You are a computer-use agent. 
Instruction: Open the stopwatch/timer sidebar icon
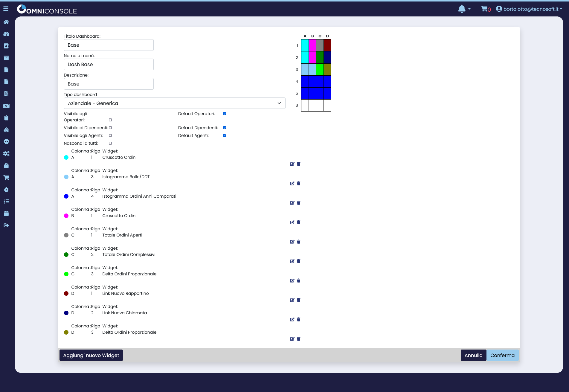(x=6, y=189)
